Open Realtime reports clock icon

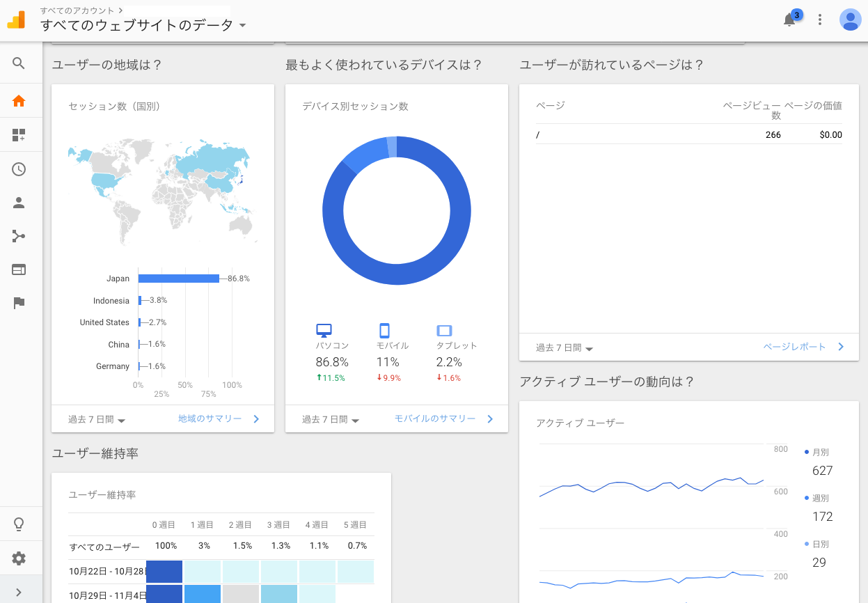[x=19, y=169]
